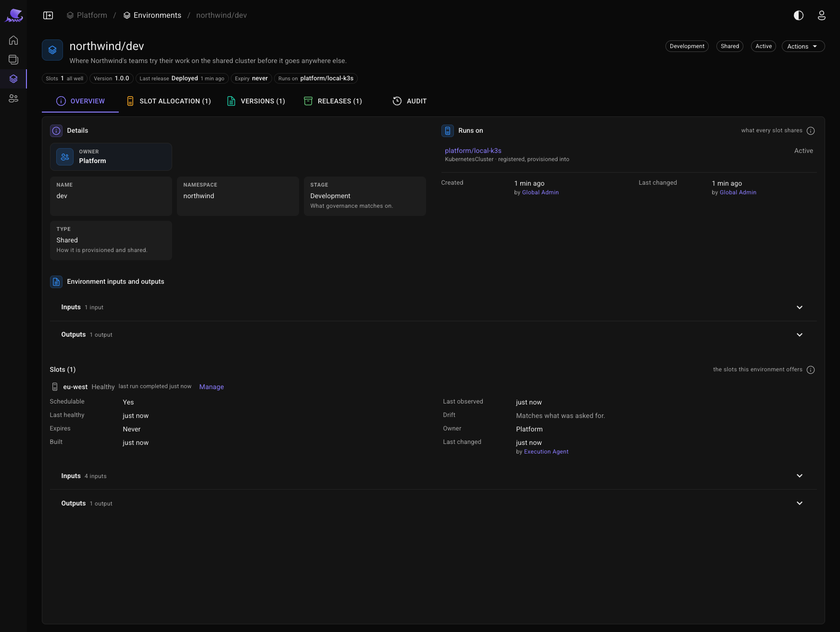Image resolution: width=840 pixels, height=632 pixels.
Task: Click the 'Expiry never' chip
Action: (x=251, y=78)
